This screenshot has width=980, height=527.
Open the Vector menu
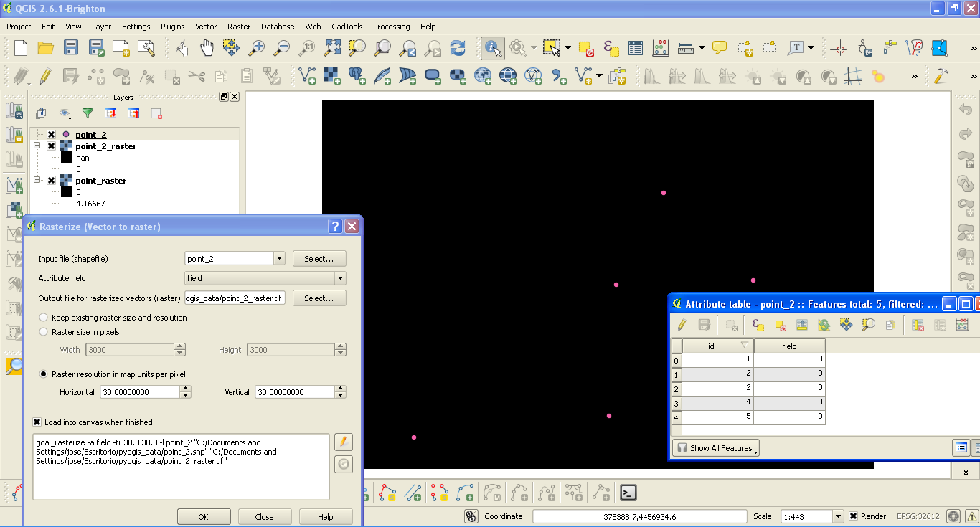[206, 27]
